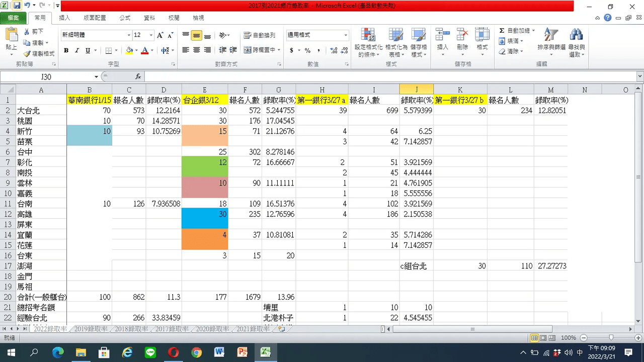Align text to the top of cell
The height and width of the screenshot is (362, 644).
pyautogui.click(x=186, y=35)
